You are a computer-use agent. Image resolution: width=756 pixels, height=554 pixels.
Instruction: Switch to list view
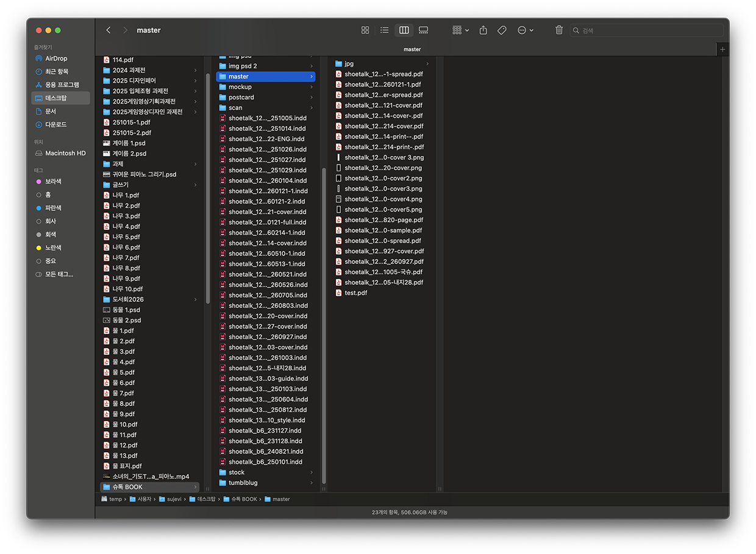(x=385, y=30)
